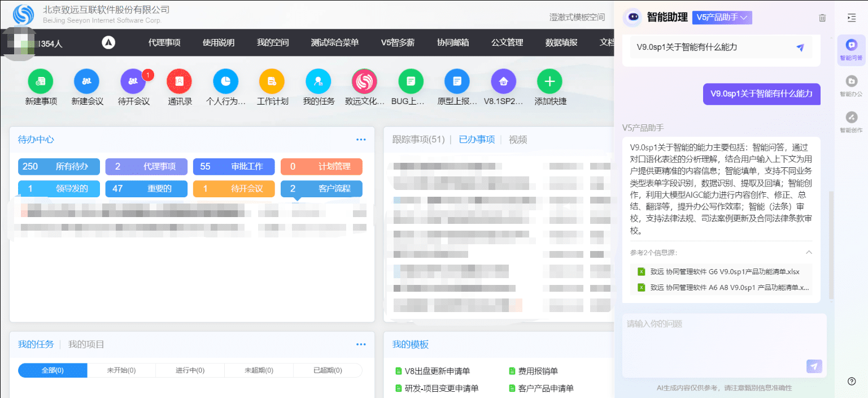This screenshot has width=868, height=398.
Task: Filter tasks by 已超期(0)
Action: pyautogui.click(x=328, y=370)
